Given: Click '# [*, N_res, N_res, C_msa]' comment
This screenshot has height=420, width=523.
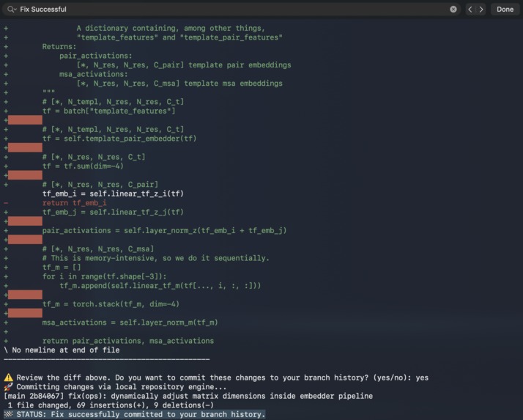Looking at the screenshot, I should [98, 248].
